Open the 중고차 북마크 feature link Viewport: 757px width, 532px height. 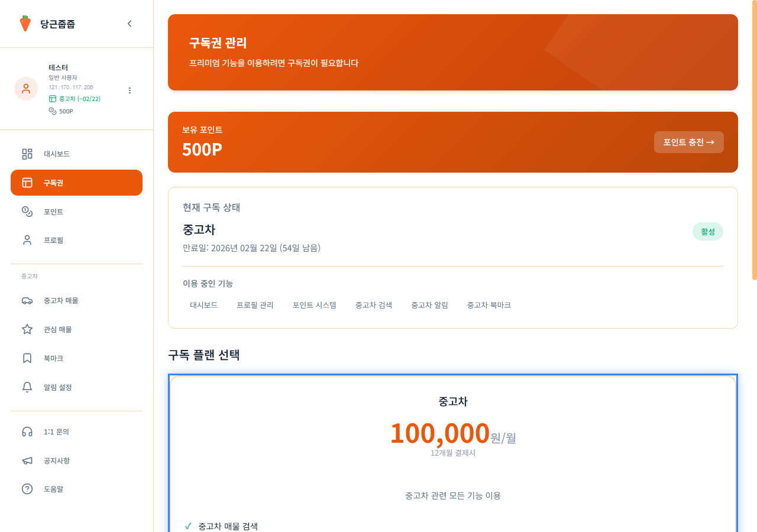pyautogui.click(x=489, y=305)
